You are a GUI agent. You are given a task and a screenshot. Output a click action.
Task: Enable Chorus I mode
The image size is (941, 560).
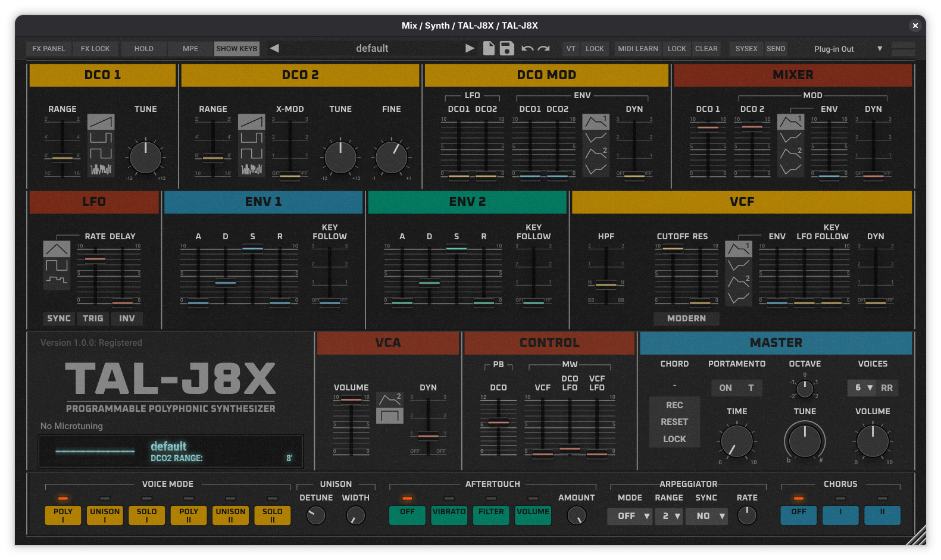click(840, 515)
